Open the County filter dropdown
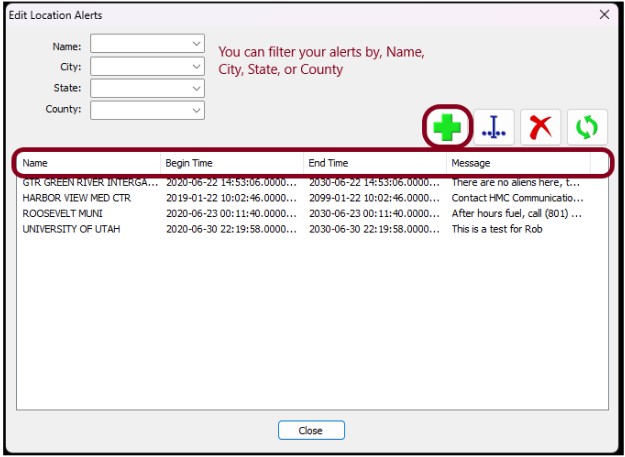Viewport: 625px width, 457px height. pyautogui.click(x=147, y=110)
